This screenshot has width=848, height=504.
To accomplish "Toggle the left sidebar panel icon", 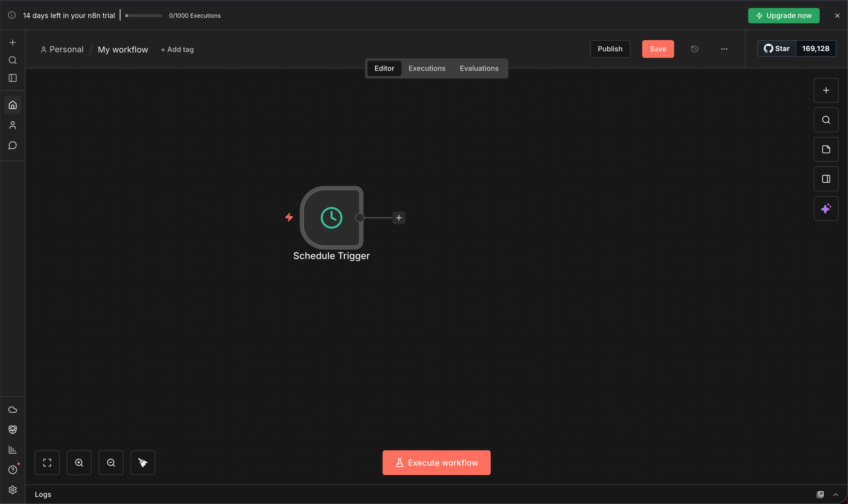I will 13,78.
